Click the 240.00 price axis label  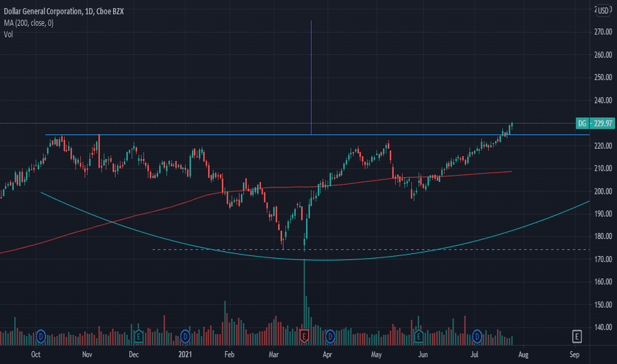coord(603,100)
